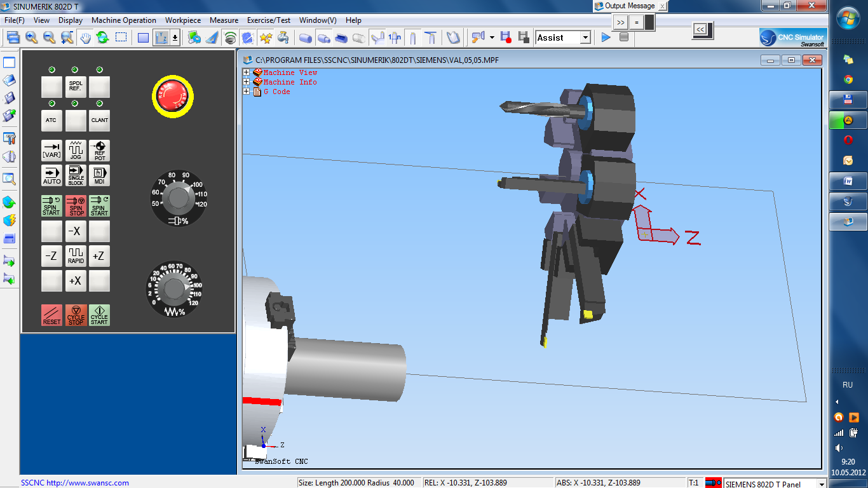Image resolution: width=868 pixels, height=488 pixels.
Task: Open the Display menu
Action: [x=71, y=20]
